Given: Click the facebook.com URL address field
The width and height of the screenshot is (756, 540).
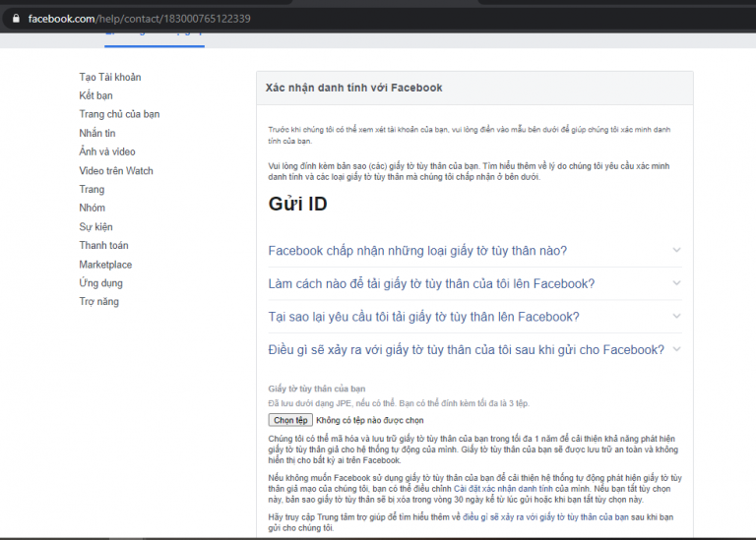Looking at the screenshot, I should click(139, 19).
